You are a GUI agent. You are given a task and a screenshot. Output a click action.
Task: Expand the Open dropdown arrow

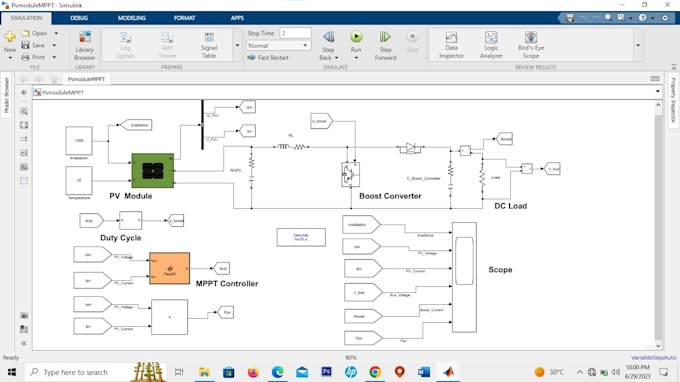[x=56, y=33]
